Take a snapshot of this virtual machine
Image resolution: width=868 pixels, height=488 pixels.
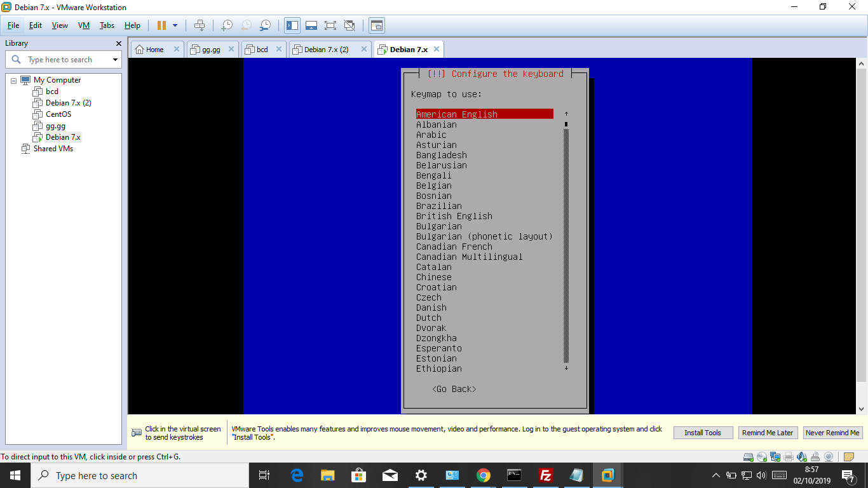pyautogui.click(x=226, y=25)
